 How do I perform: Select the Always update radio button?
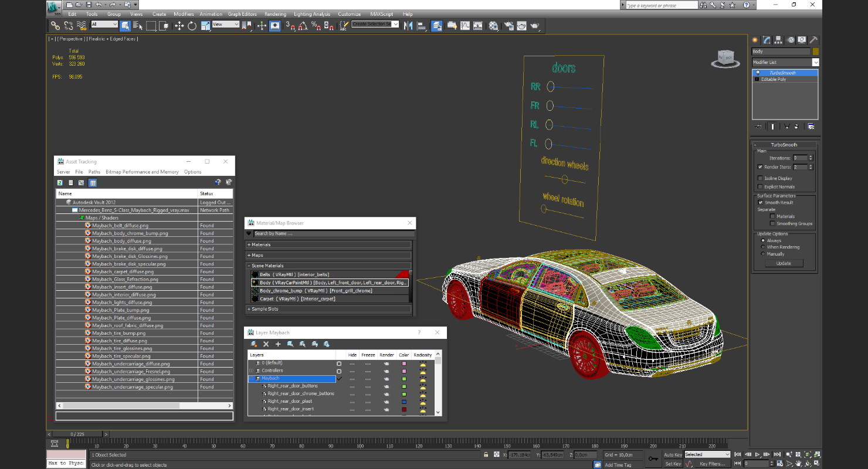point(762,240)
